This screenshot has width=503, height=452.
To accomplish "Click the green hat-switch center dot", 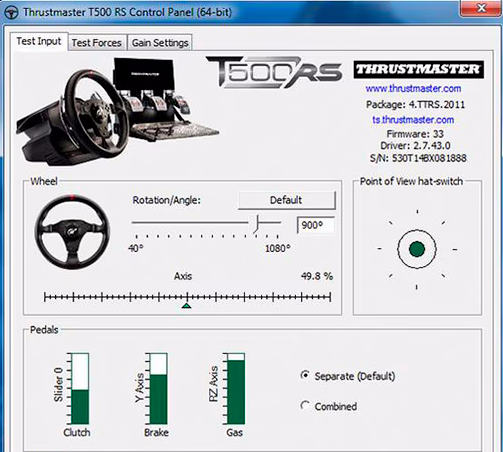I will pos(417,249).
